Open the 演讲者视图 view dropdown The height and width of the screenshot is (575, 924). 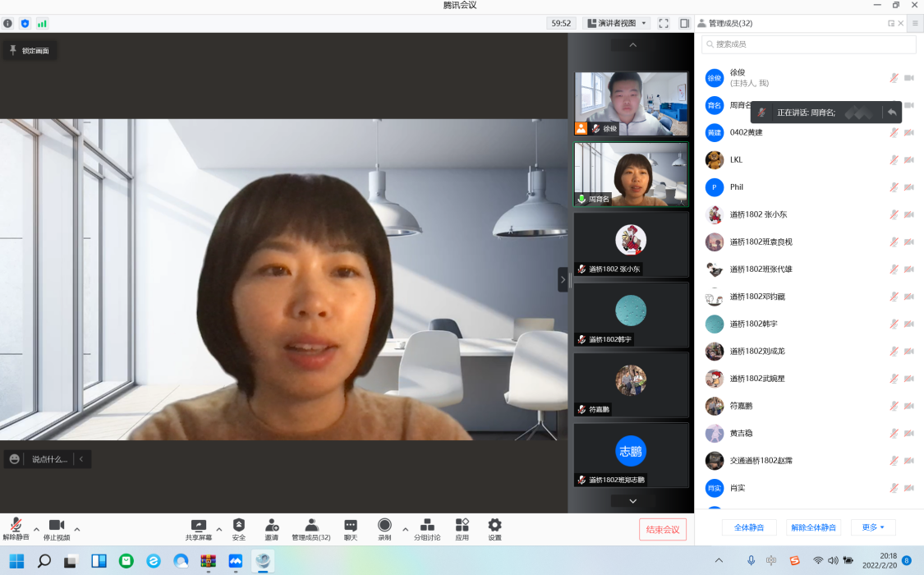point(616,23)
